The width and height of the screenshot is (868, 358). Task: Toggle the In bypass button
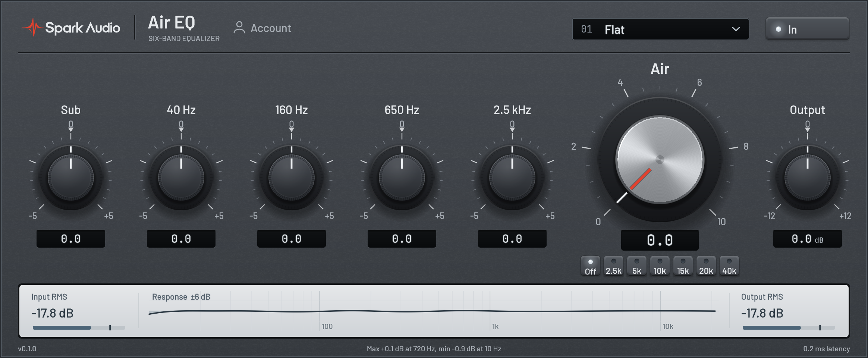pyautogui.click(x=807, y=29)
